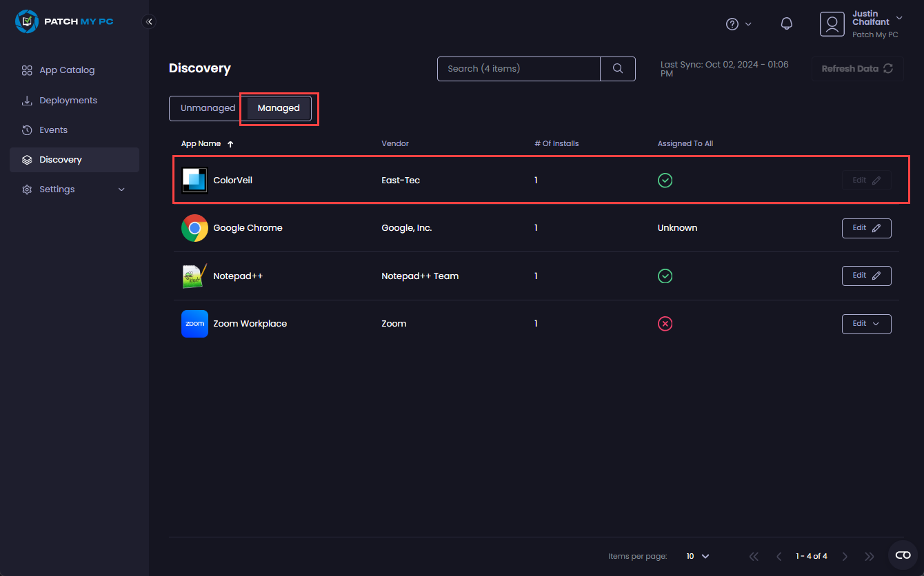924x576 pixels.
Task: Click the Patch My PC logo
Action: click(64, 21)
